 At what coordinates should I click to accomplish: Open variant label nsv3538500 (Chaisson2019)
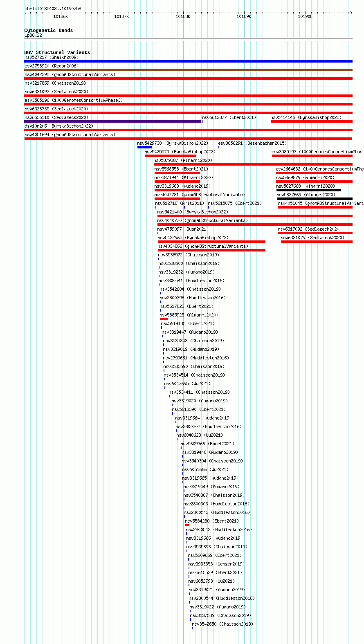coord(189,263)
